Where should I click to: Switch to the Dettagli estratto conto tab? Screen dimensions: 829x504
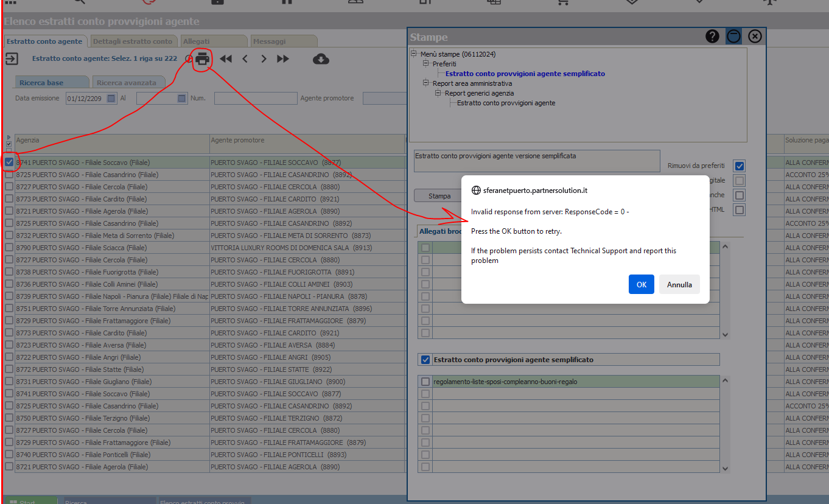(x=133, y=41)
